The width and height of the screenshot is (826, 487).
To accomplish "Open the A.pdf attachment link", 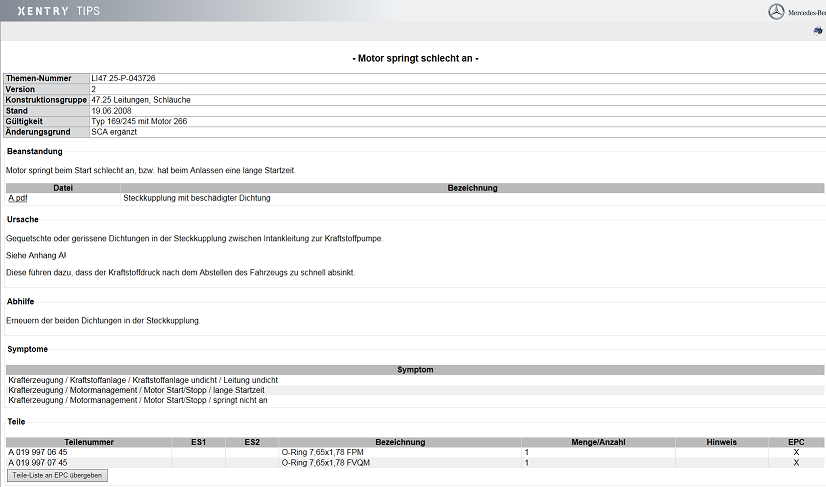I will pyautogui.click(x=18, y=198).
